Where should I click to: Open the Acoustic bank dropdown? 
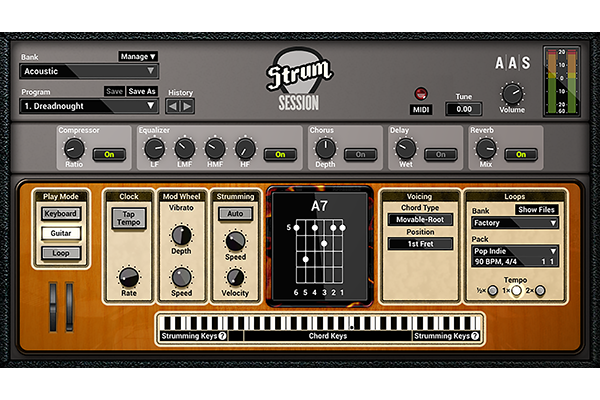click(x=89, y=71)
